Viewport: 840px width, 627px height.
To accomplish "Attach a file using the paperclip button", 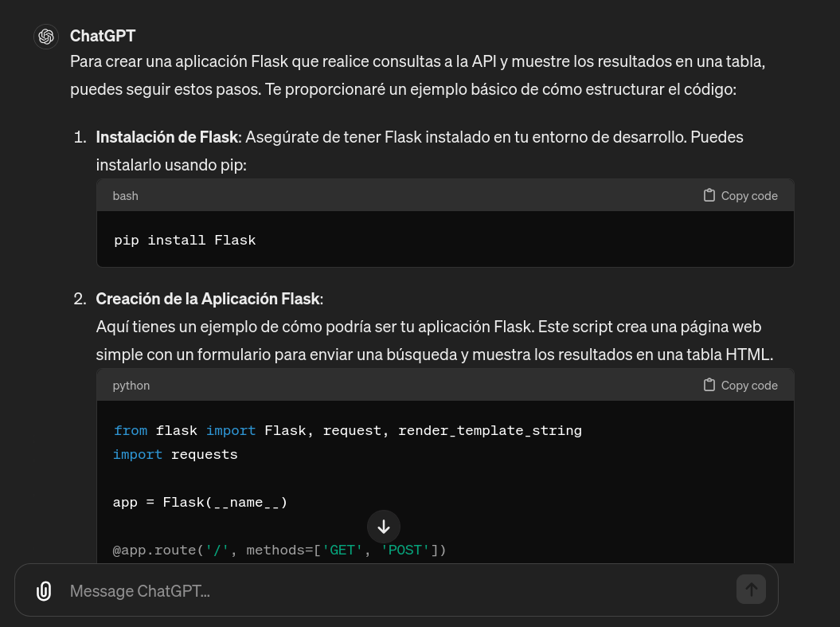I will click(44, 590).
